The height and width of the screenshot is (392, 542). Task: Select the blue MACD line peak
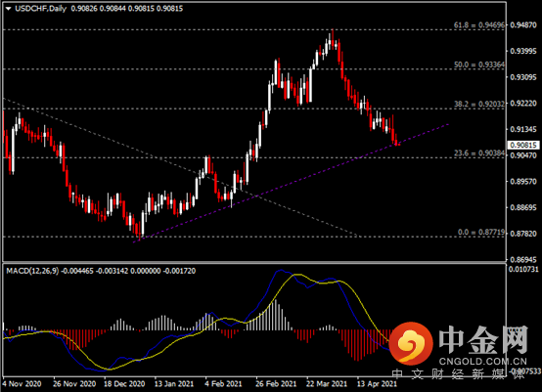pyautogui.click(x=282, y=271)
